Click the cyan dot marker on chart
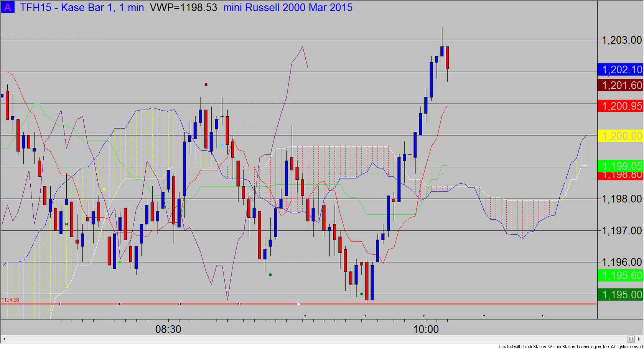 click(222, 145)
